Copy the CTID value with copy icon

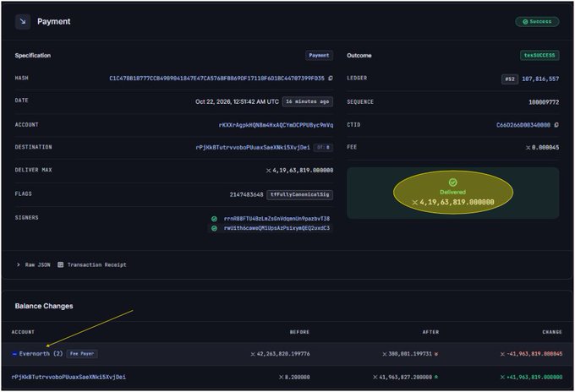(556, 125)
